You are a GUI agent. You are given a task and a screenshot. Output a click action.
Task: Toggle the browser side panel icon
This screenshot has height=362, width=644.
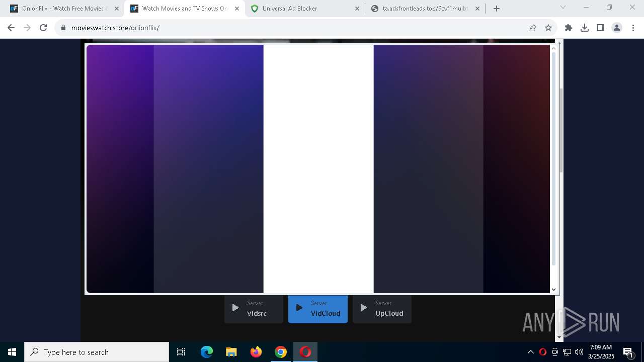click(x=601, y=28)
